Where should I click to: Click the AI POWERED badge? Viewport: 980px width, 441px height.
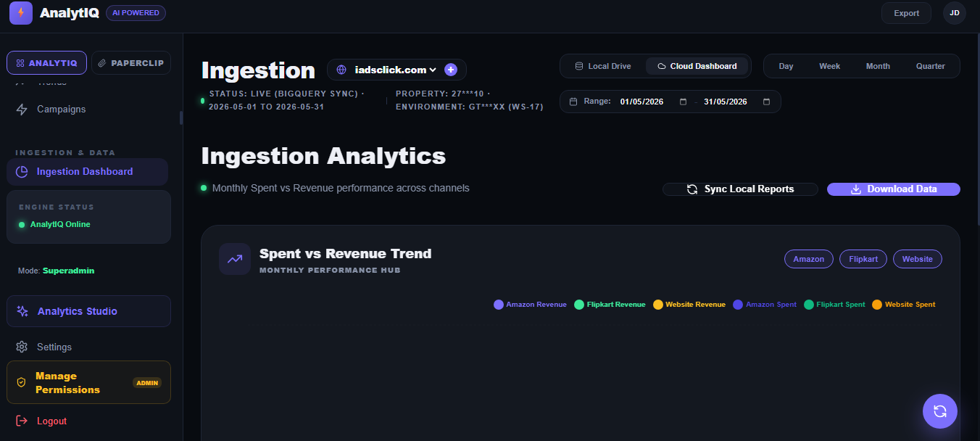136,13
